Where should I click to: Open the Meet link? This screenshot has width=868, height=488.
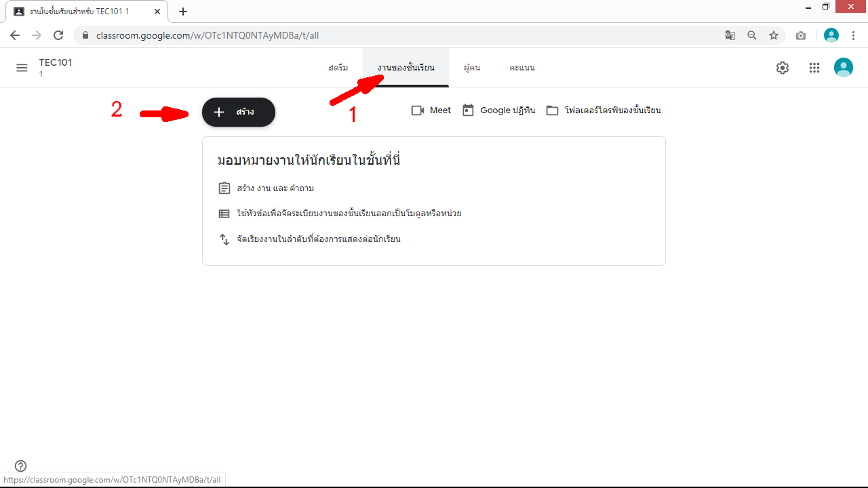431,110
